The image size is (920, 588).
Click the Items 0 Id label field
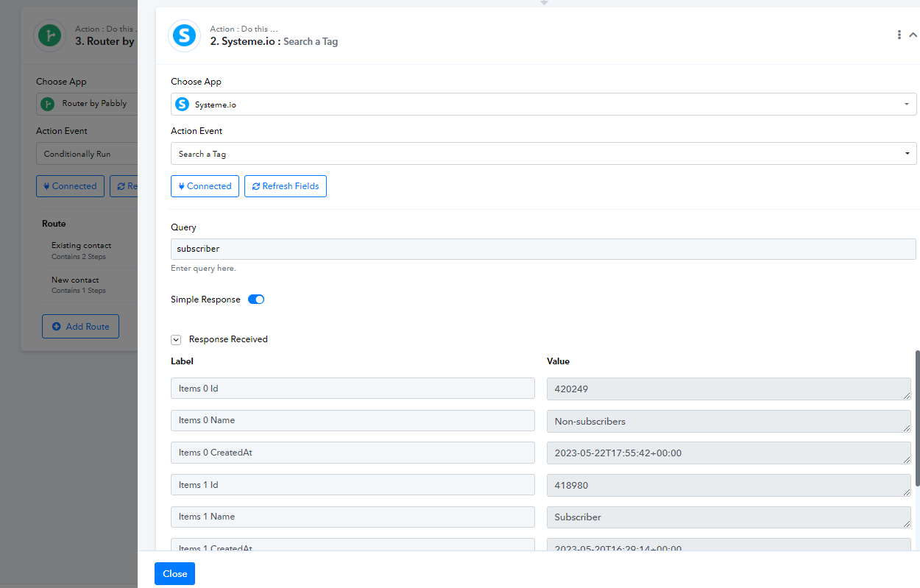(353, 389)
